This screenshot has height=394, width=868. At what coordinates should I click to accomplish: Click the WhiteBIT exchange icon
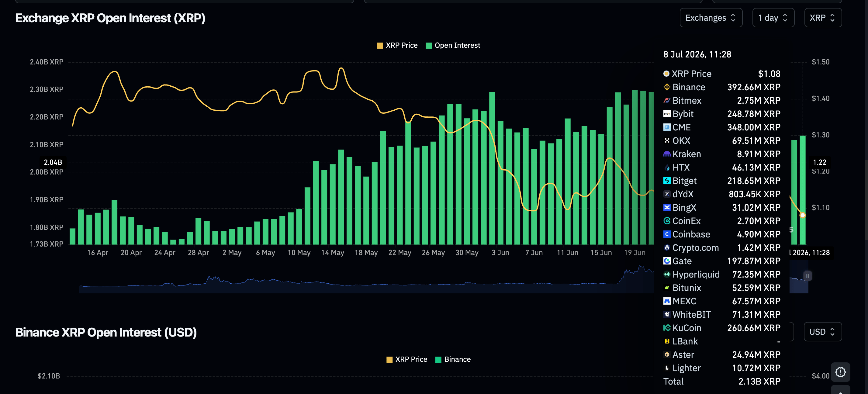pyautogui.click(x=666, y=314)
